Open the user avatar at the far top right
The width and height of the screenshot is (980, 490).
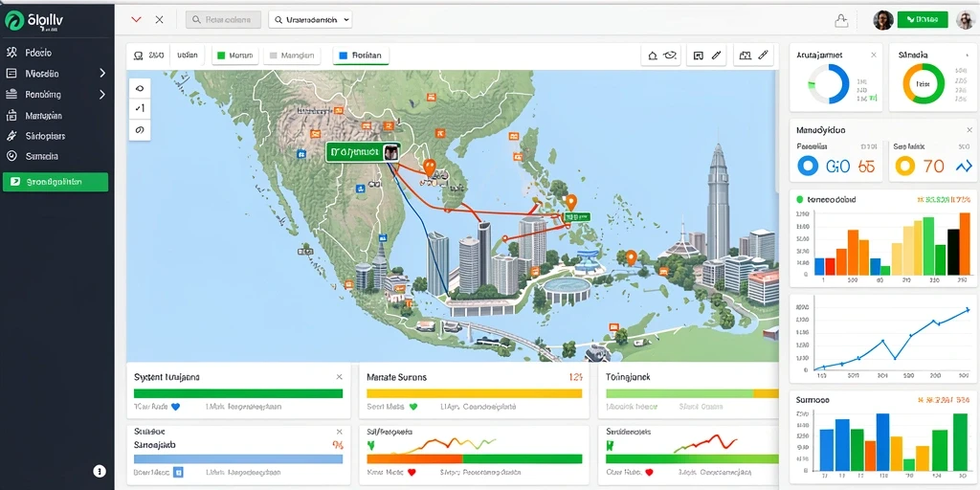[965, 20]
